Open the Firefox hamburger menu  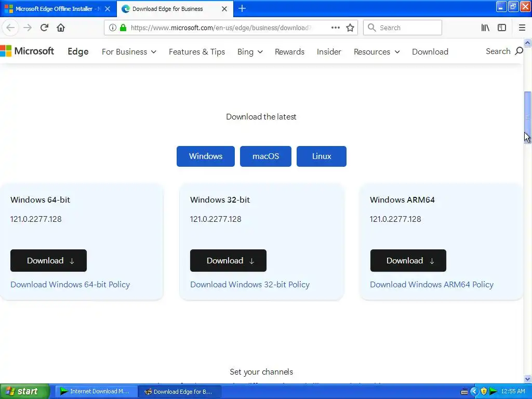click(x=522, y=28)
